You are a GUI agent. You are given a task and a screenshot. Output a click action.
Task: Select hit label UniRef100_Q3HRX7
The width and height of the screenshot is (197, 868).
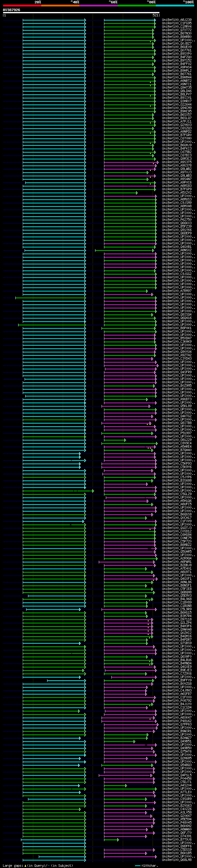tap(177, 101)
